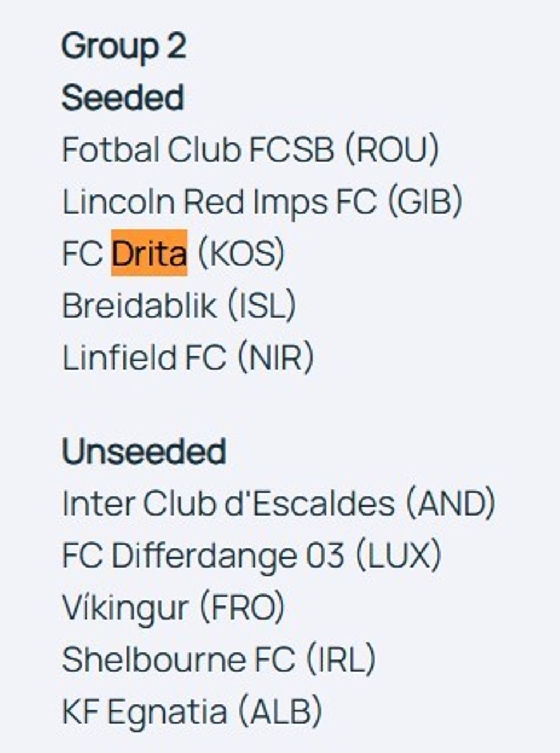The width and height of the screenshot is (560, 753).
Task: Click the (ROU) country code
Action: 392,150
